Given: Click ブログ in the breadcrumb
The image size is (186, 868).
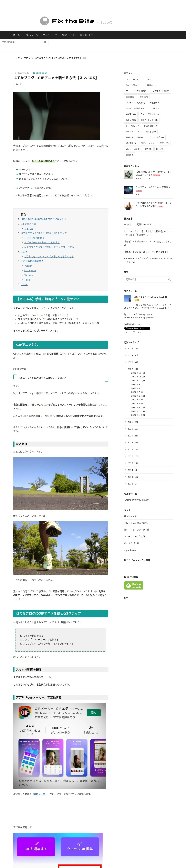Looking at the screenshot, I should (x=27, y=58).
